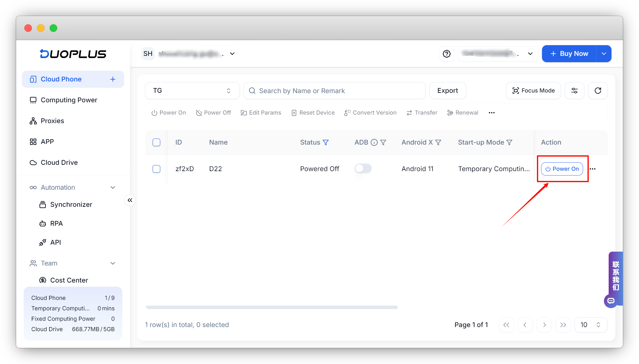The width and height of the screenshot is (639, 364).
Task: Open row D22 more actions ellipsis
Action: [x=593, y=169]
